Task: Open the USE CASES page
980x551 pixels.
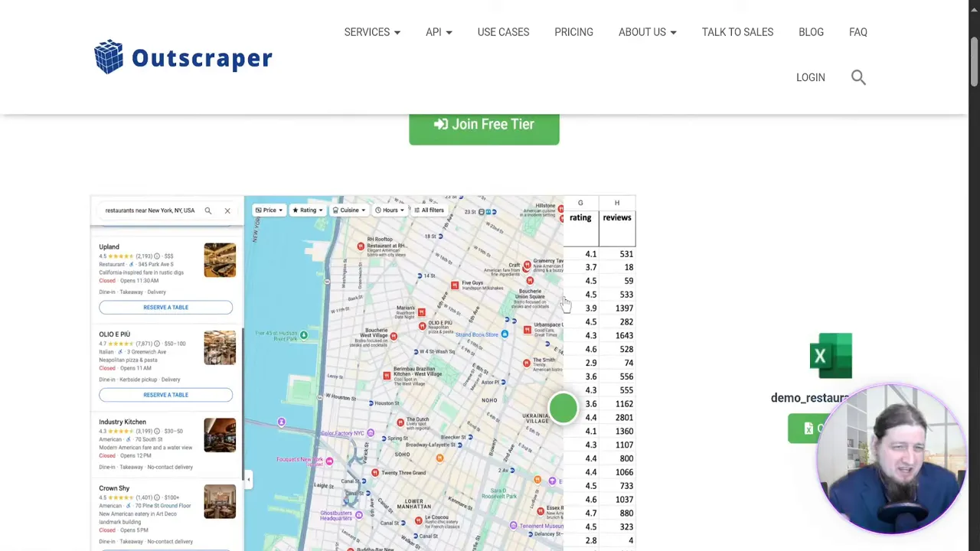Action: pos(503,32)
